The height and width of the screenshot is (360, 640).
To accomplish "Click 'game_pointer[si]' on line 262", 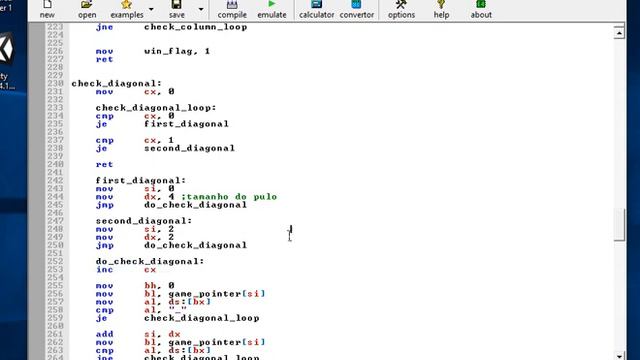I will (217, 342).
